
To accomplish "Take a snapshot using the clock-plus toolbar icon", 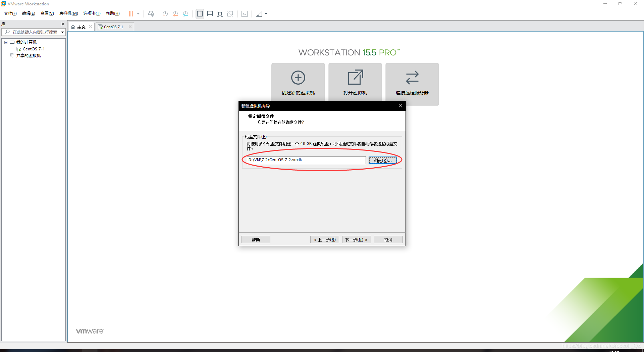I will [x=165, y=14].
